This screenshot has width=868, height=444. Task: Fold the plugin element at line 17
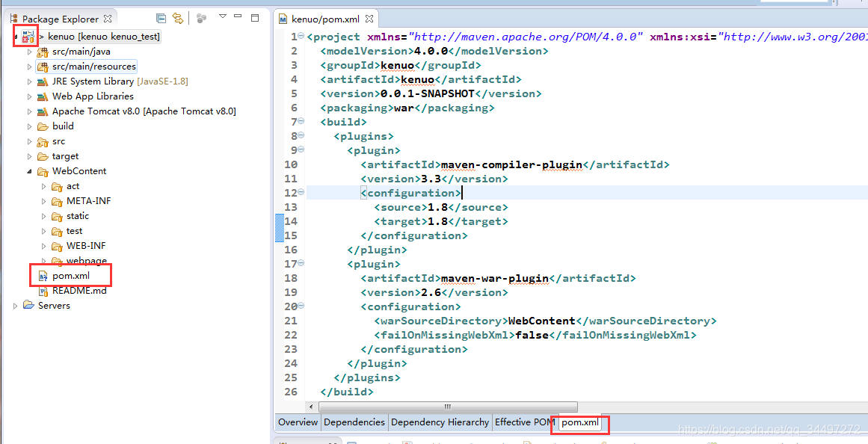[301, 264]
